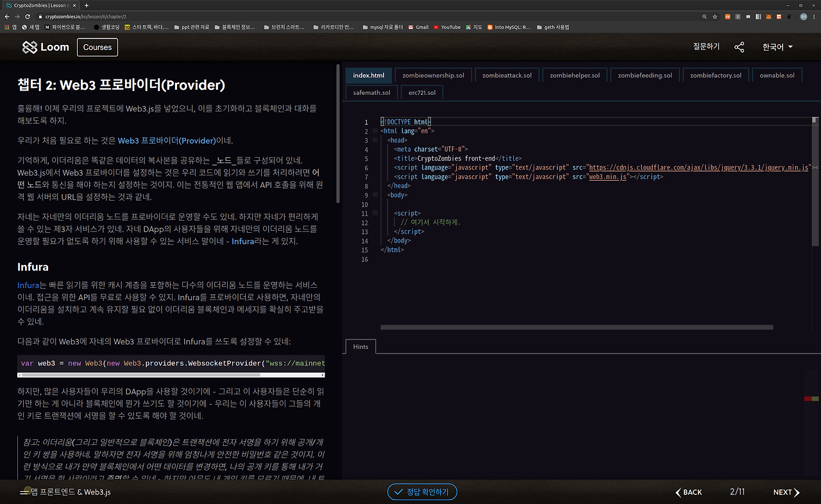The height and width of the screenshot is (504, 821).
Task: Open the lesson menu hamburger icon
Action: point(25,492)
